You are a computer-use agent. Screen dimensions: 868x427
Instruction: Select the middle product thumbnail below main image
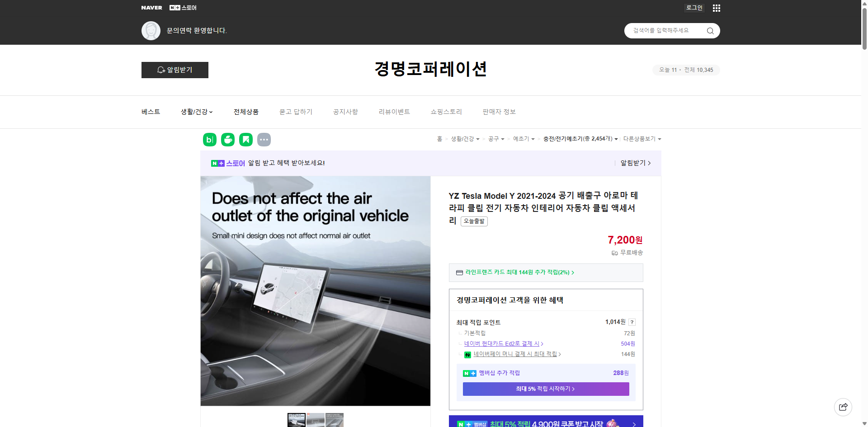click(x=315, y=420)
